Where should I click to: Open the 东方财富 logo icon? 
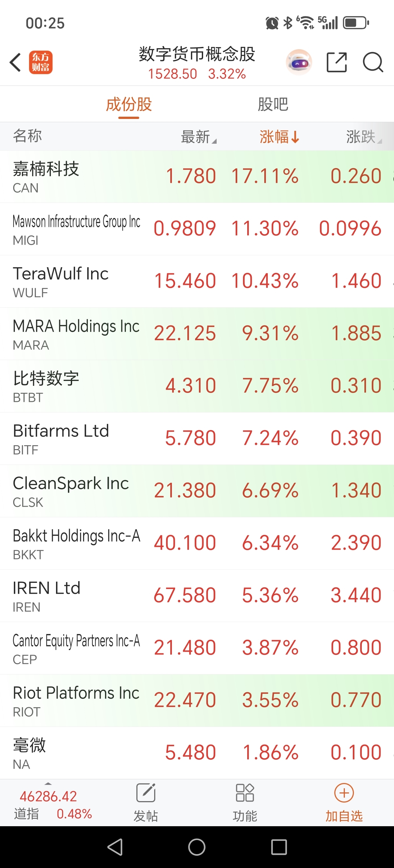(x=41, y=62)
